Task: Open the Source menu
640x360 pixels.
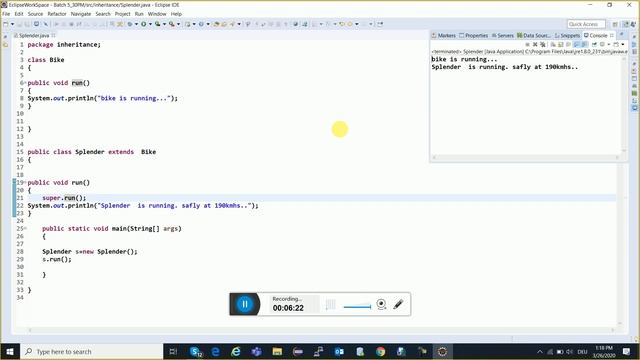Action: (x=35, y=14)
